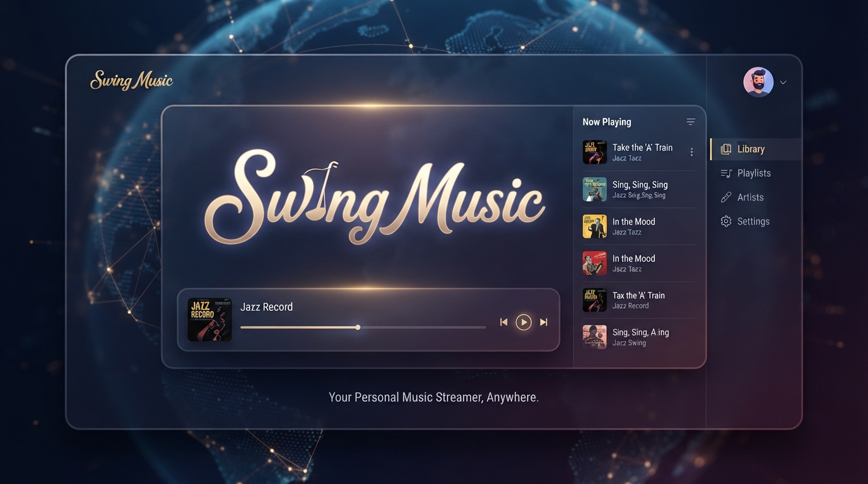Click the Library book icon
The height and width of the screenshot is (484, 868).
tap(725, 149)
